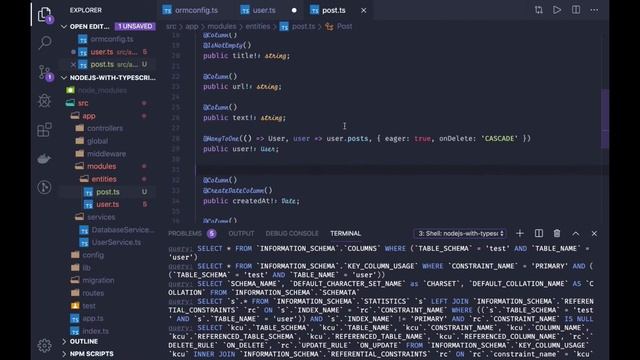
Task: Place cursor on empty line 31
Action: [400, 169]
